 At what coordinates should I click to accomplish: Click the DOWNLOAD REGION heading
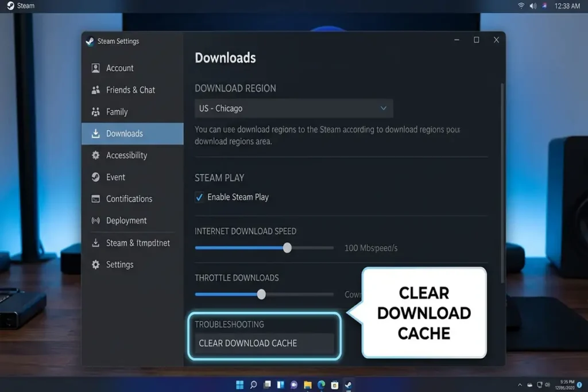point(235,88)
